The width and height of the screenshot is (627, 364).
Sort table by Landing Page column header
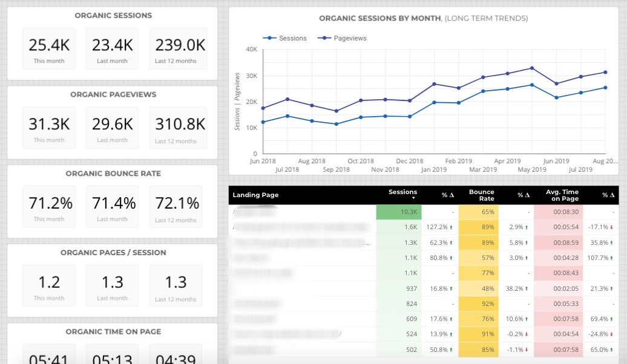pyautogui.click(x=255, y=195)
